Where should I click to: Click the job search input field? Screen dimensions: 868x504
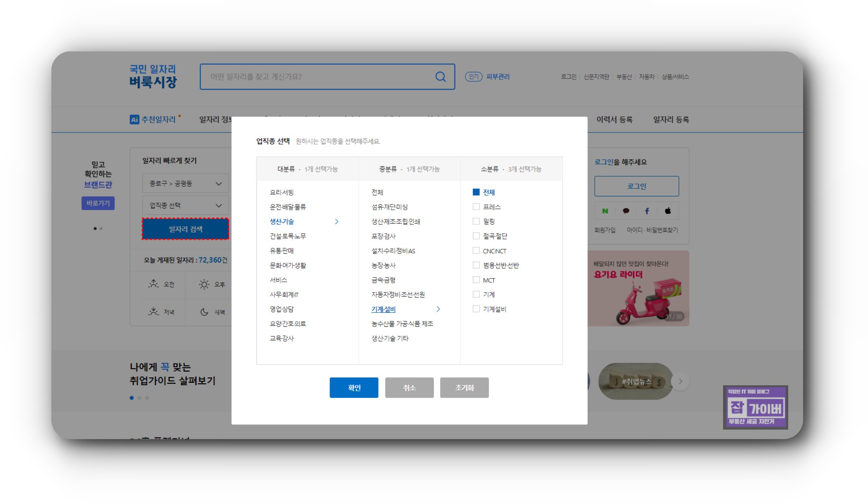317,76
